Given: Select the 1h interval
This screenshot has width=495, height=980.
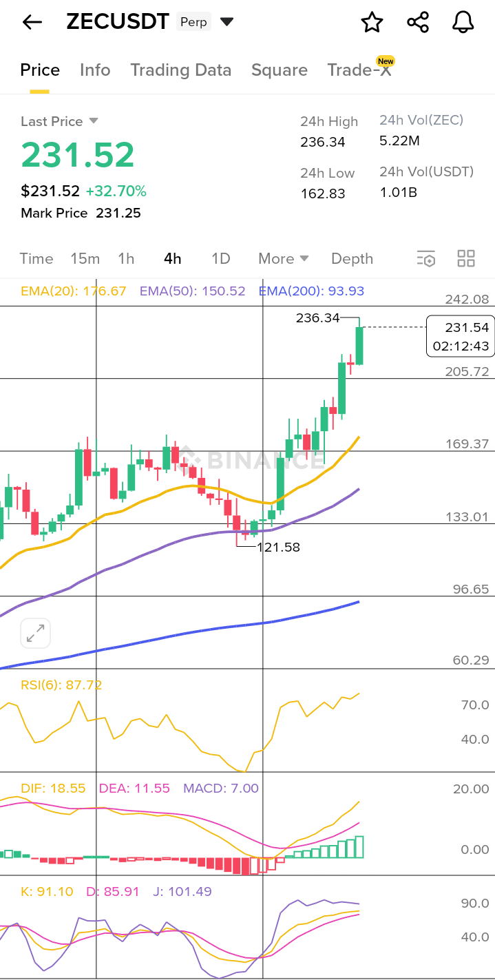Looking at the screenshot, I should coord(126,259).
